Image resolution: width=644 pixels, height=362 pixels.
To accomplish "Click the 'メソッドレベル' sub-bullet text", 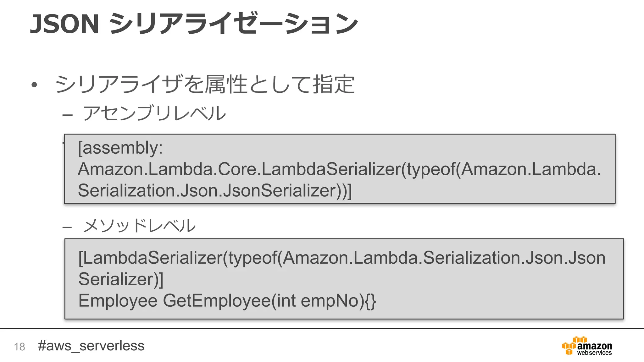I will (139, 226).
